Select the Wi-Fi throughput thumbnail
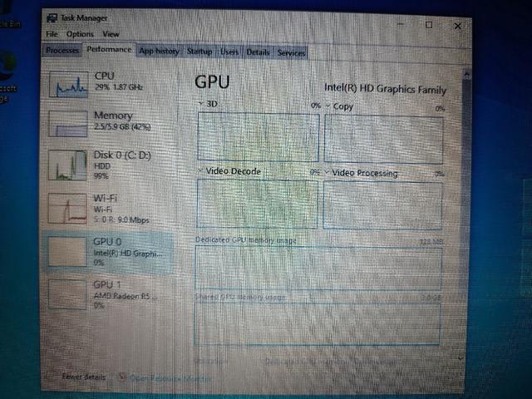The height and width of the screenshot is (399, 532). click(67, 209)
